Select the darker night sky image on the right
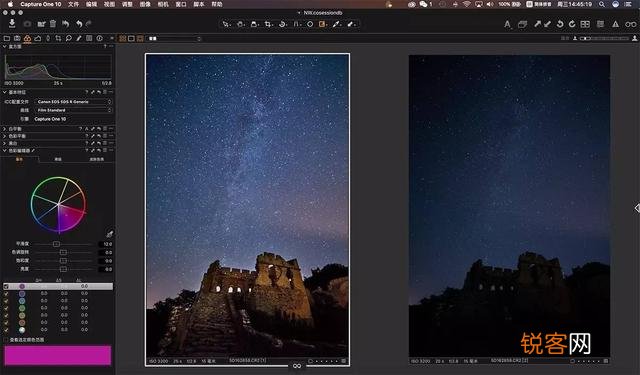 (x=509, y=206)
